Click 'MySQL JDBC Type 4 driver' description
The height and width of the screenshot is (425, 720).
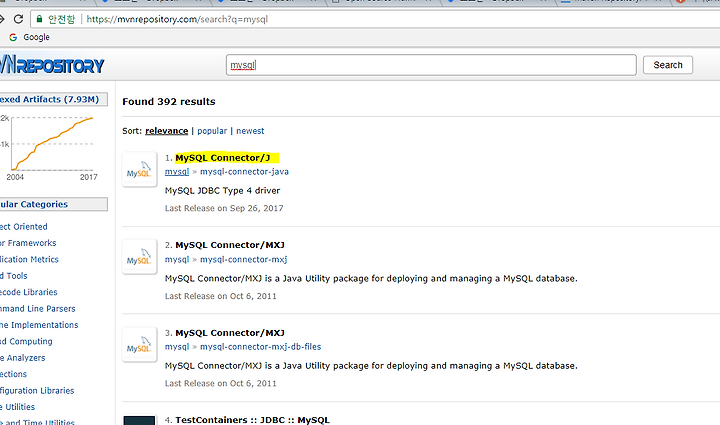pos(222,190)
